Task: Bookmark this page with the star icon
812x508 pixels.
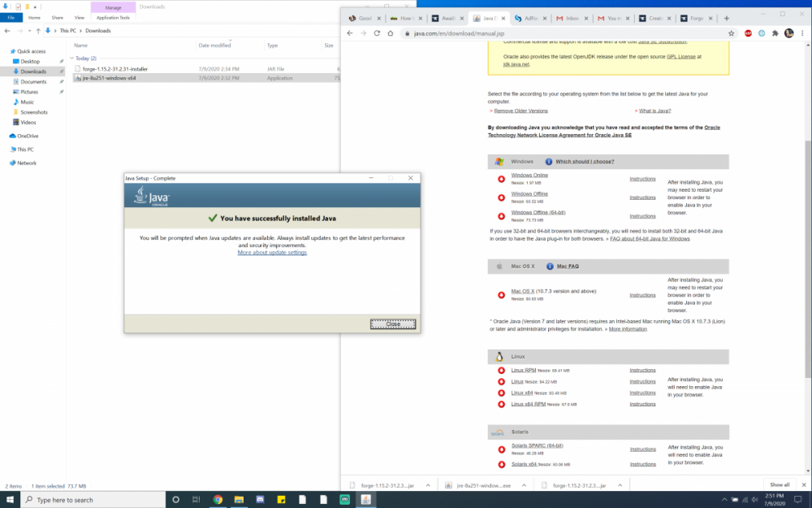Action: tap(732, 33)
